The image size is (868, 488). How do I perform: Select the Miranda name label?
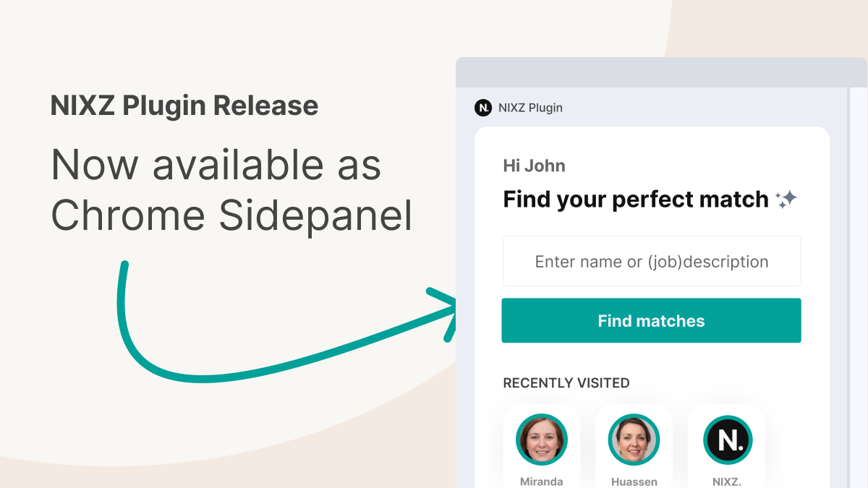[x=542, y=481]
